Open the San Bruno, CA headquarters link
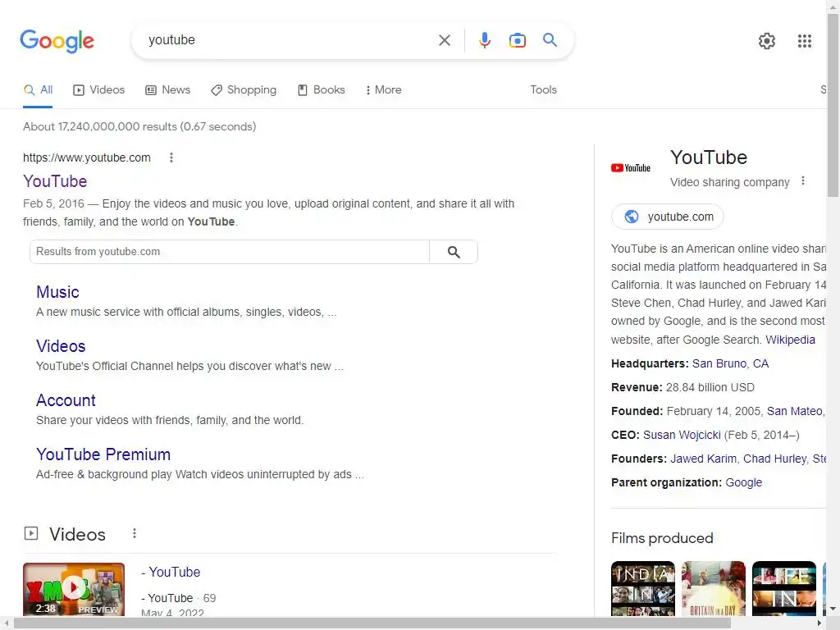The height and width of the screenshot is (630, 840). pyautogui.click(x=730, y=363)
